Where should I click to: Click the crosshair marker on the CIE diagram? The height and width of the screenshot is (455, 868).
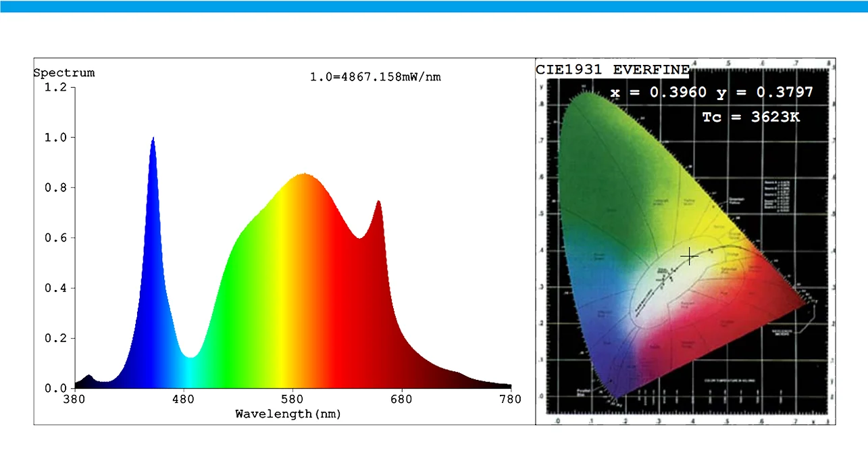689,257
